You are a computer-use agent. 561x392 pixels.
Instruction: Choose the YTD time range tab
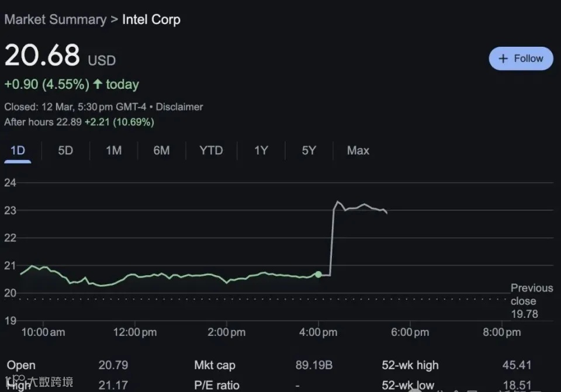[211, 151]
